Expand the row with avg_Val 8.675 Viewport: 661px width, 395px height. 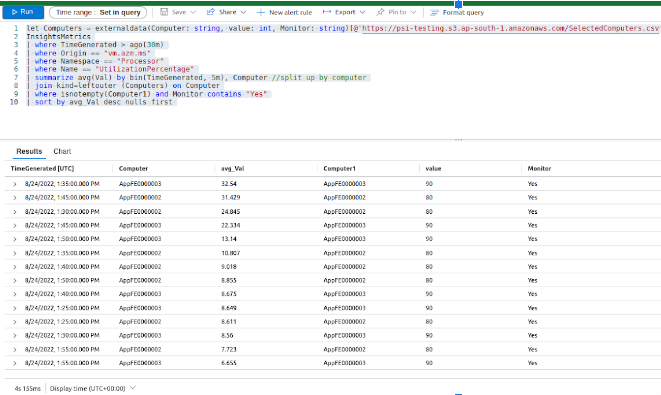coord(15,294)
